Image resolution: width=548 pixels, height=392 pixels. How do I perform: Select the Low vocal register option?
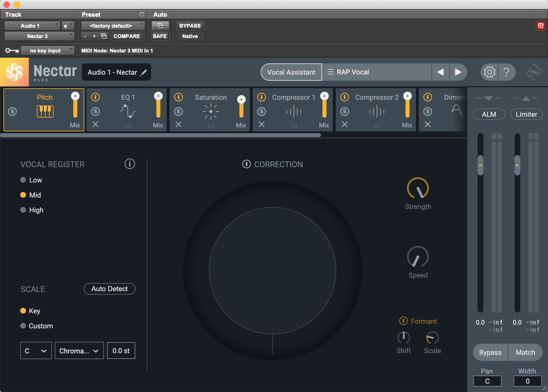click(23, 180)
